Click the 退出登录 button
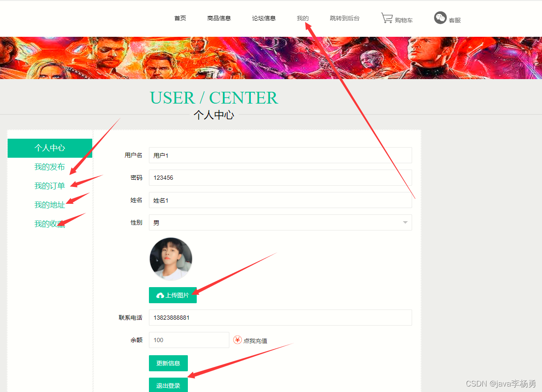Viewport: 542px width, 392px height. point(168,385)
